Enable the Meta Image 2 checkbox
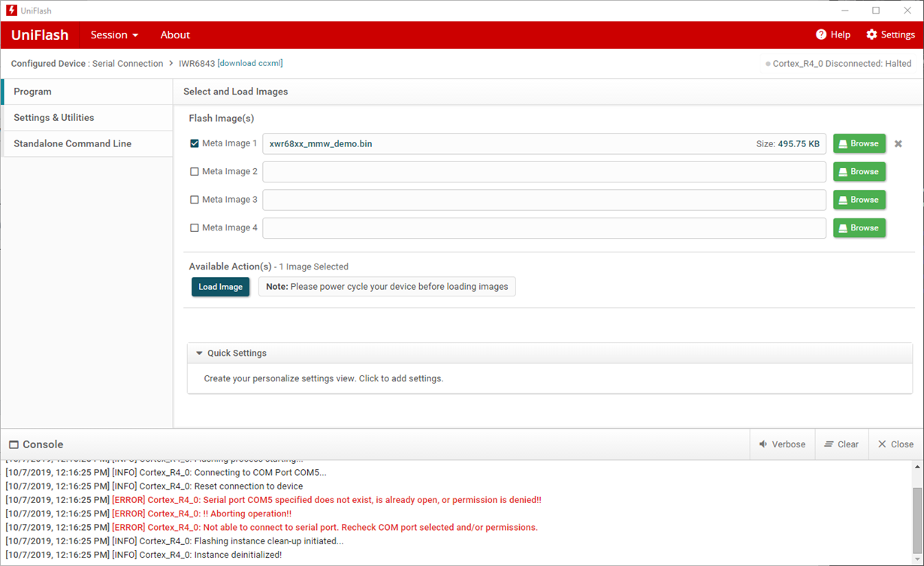924x566 pixels. (195, 172)
